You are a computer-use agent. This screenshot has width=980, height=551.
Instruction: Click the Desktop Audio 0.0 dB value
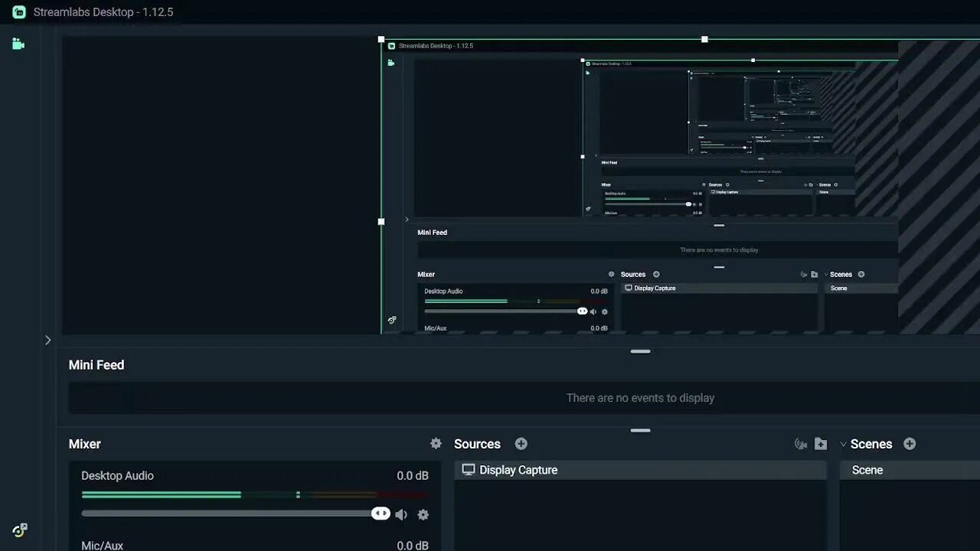413,475
